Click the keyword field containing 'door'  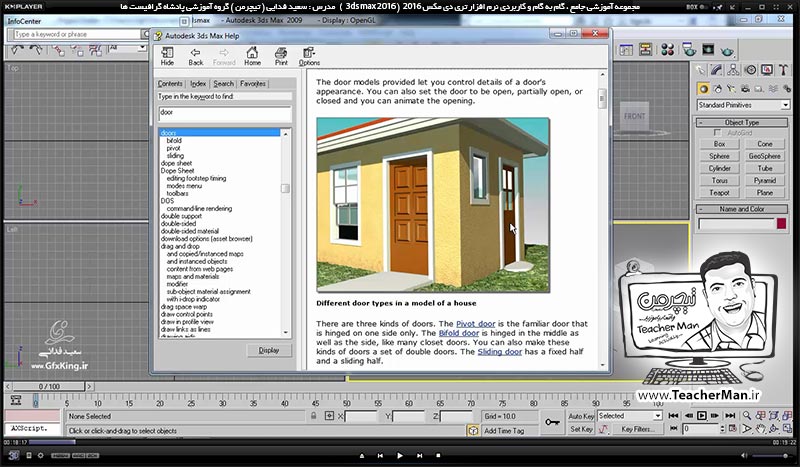click(x=224, y=113)
